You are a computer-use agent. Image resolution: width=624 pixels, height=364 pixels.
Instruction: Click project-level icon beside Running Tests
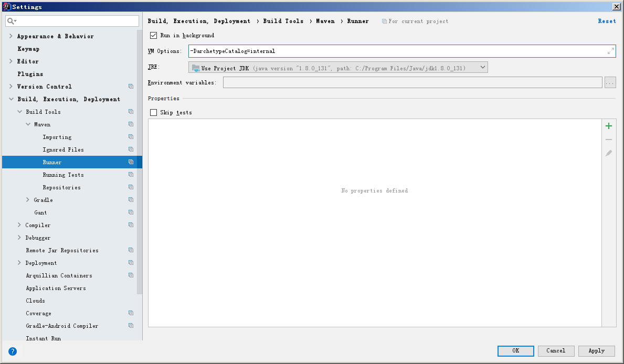[x=131, y=175]
